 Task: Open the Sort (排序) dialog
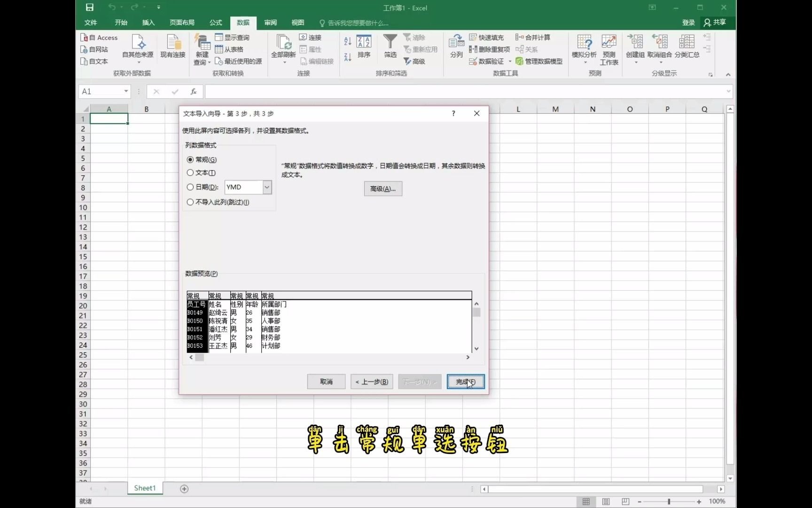pyautogui.click(x=364, y=46)
